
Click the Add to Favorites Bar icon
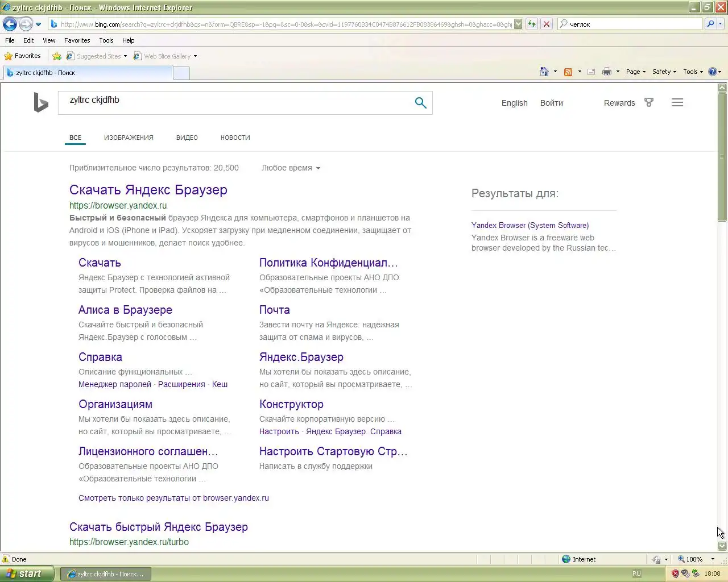pos(57,56)
